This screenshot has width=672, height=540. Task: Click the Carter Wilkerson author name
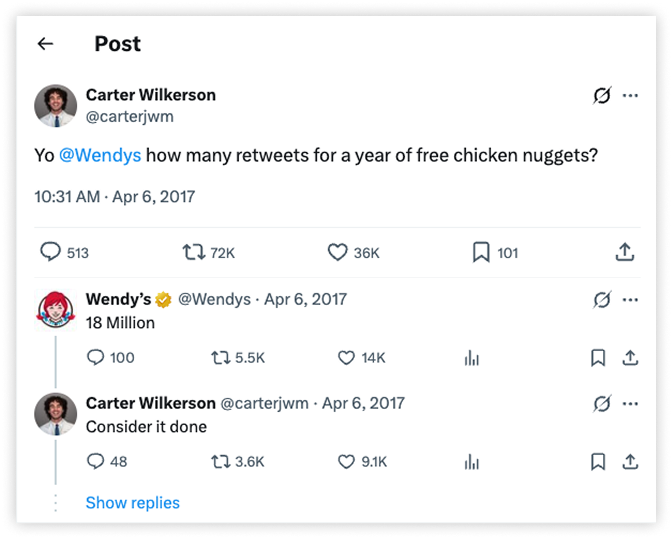[151, 95]
